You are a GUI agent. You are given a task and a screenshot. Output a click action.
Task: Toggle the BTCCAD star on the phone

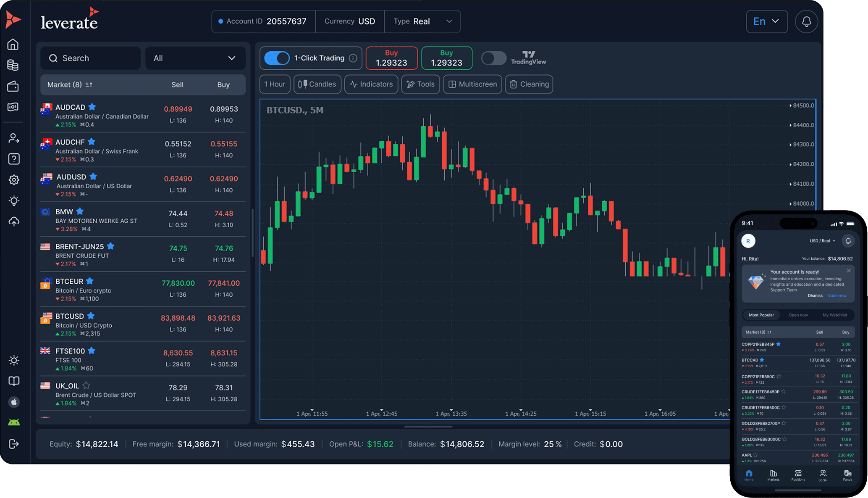(x=762, y=360)
